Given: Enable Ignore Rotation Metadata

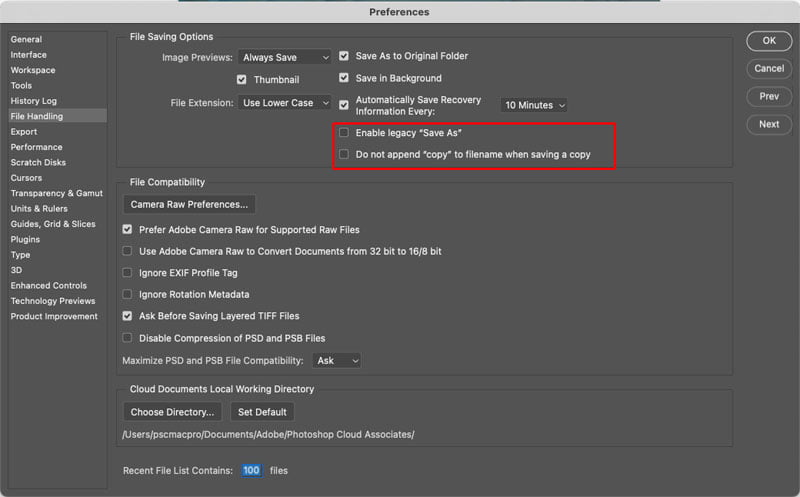Looking at the screenshot, I should 127,294.
